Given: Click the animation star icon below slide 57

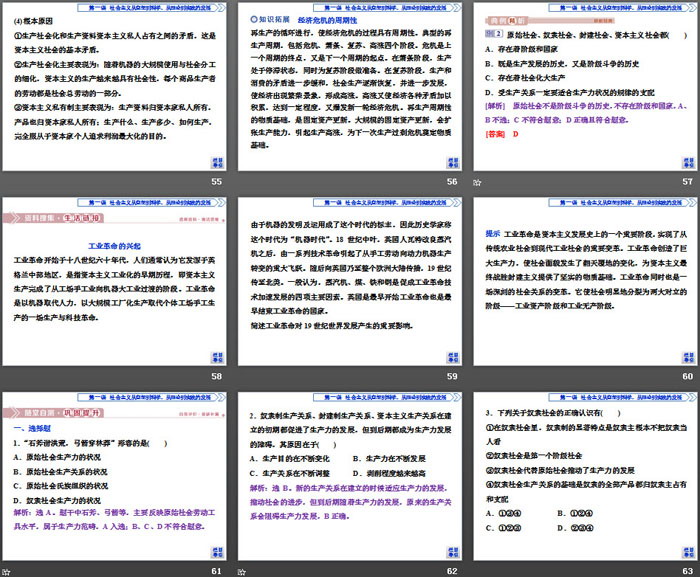Looking at the screenshot, I should [478, 182].
